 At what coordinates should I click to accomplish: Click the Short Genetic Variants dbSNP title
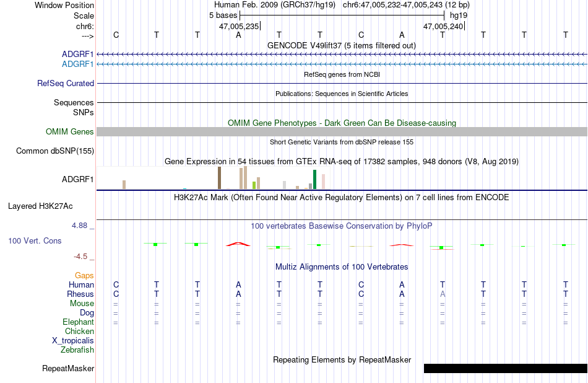342,142
